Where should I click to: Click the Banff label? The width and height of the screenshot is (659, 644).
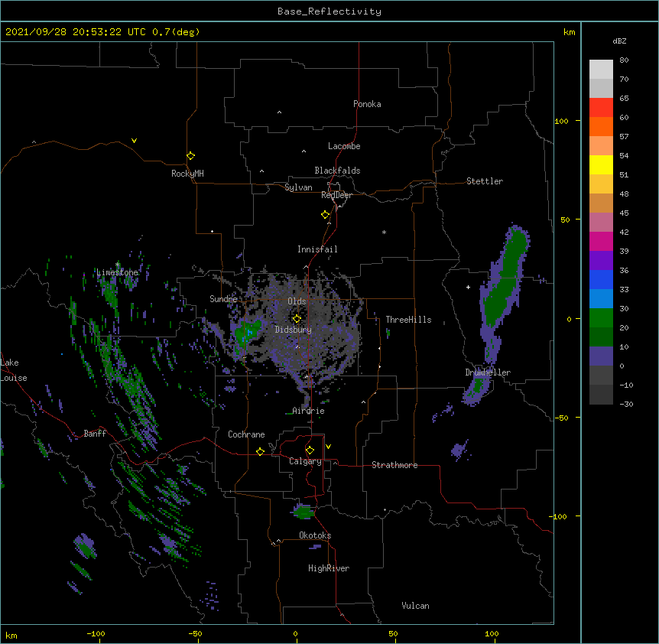coord(95,434)
